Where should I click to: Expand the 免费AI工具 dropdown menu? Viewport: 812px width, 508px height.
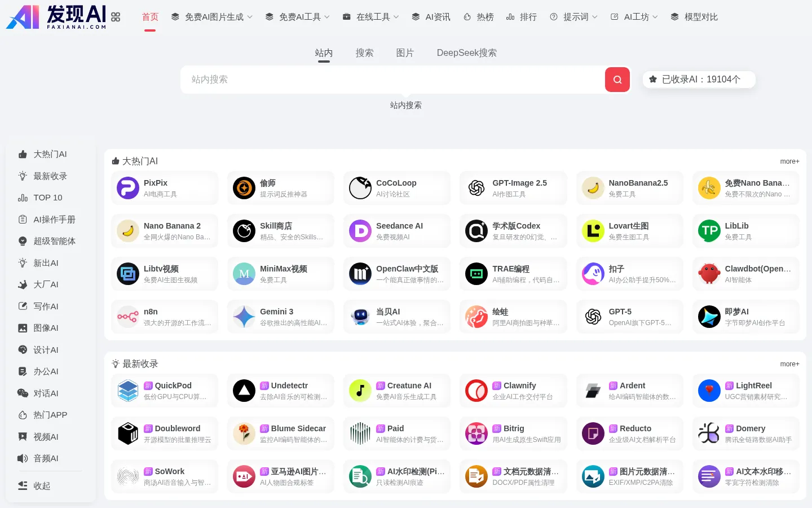tap(298, 17)
